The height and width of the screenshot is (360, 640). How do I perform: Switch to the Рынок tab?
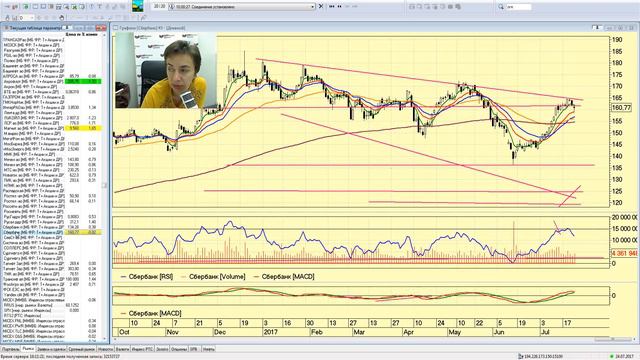point(28,349)
